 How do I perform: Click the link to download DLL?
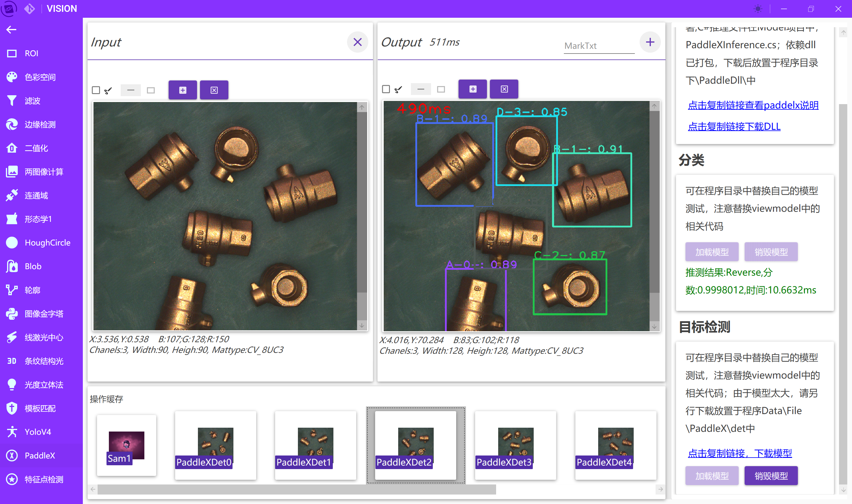[x=734, y=126]
